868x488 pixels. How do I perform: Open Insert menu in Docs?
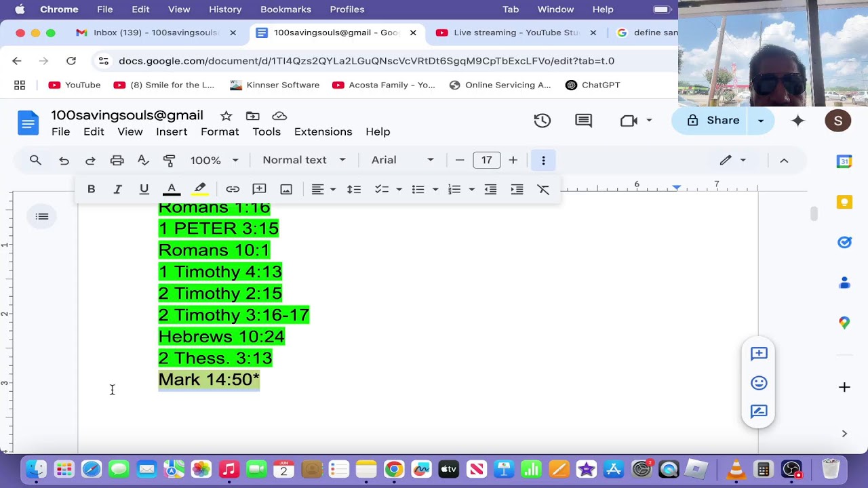[172, 131]
